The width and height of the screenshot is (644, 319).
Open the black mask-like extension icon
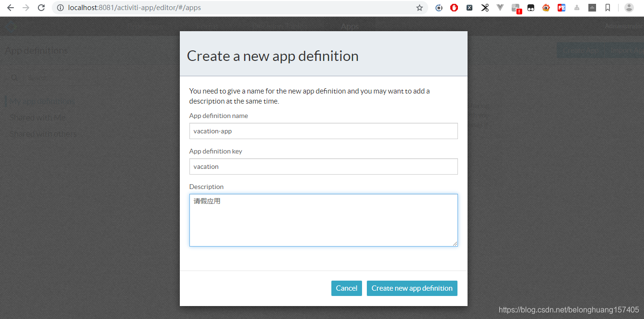[x=531, y=8]
